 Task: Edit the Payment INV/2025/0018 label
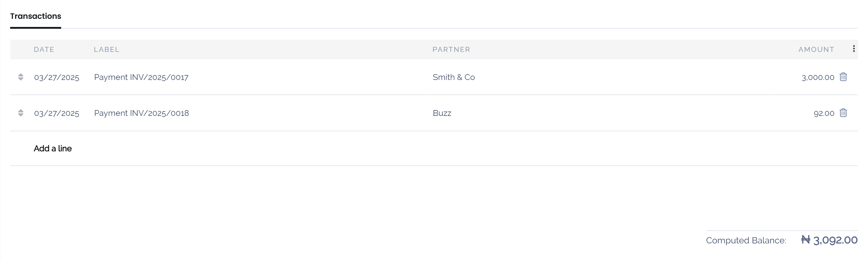tap(141, 113)
